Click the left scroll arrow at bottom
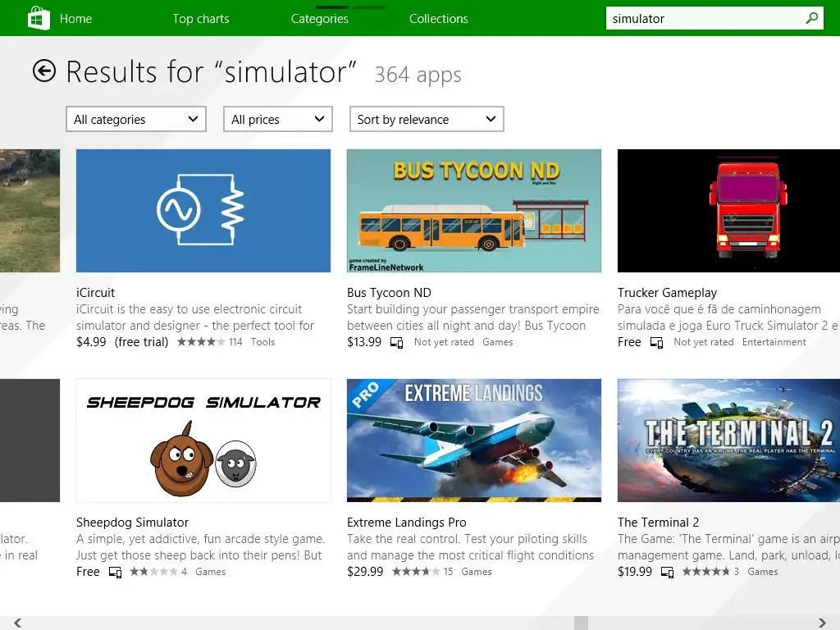The image size is (840, 630). tap(18, 623)
